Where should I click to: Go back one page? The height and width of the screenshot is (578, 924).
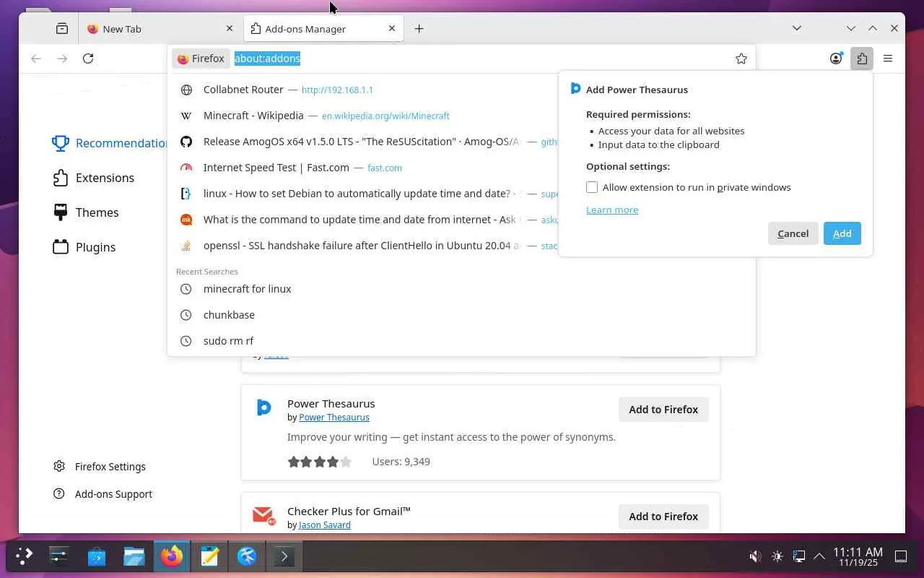point(36,59)
